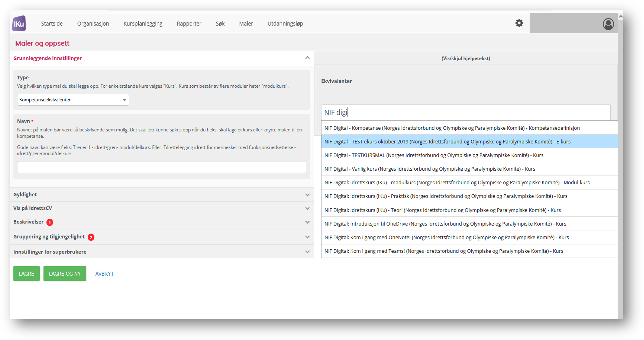Screen dimensions: 644x340
Task: Expand the Beskrivelser section
Action: (162, 222)
